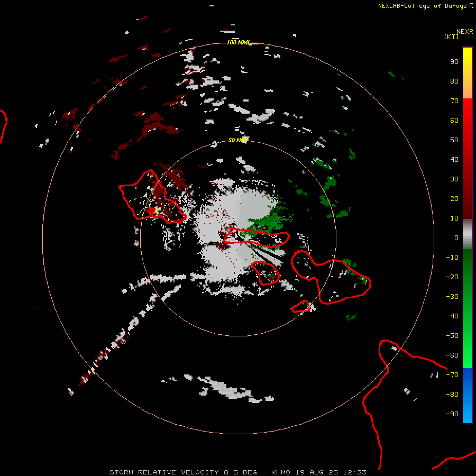Click the 10 knot scale label
This screenshot has height=476, width=476.
pyautogui.click(x=454, y=218)
